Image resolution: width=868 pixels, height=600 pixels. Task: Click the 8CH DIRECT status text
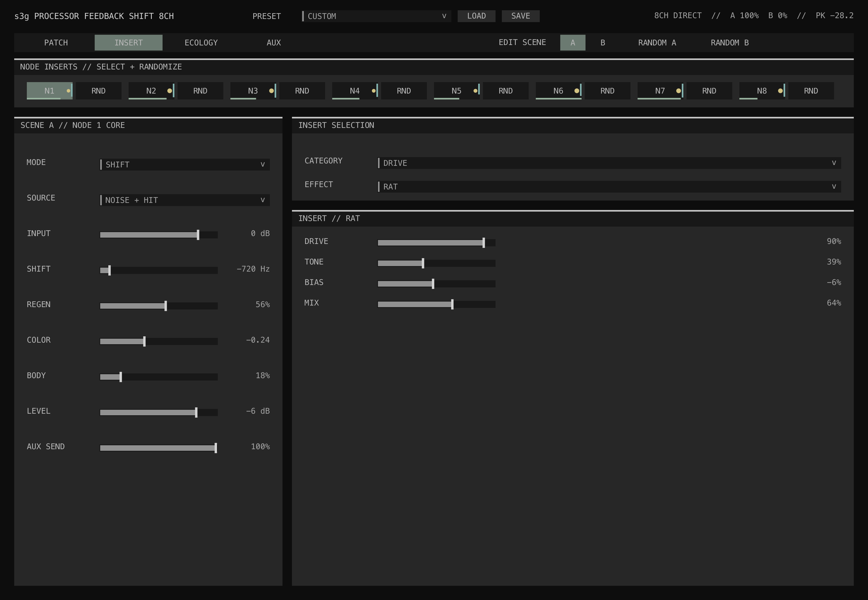[678, 16]
